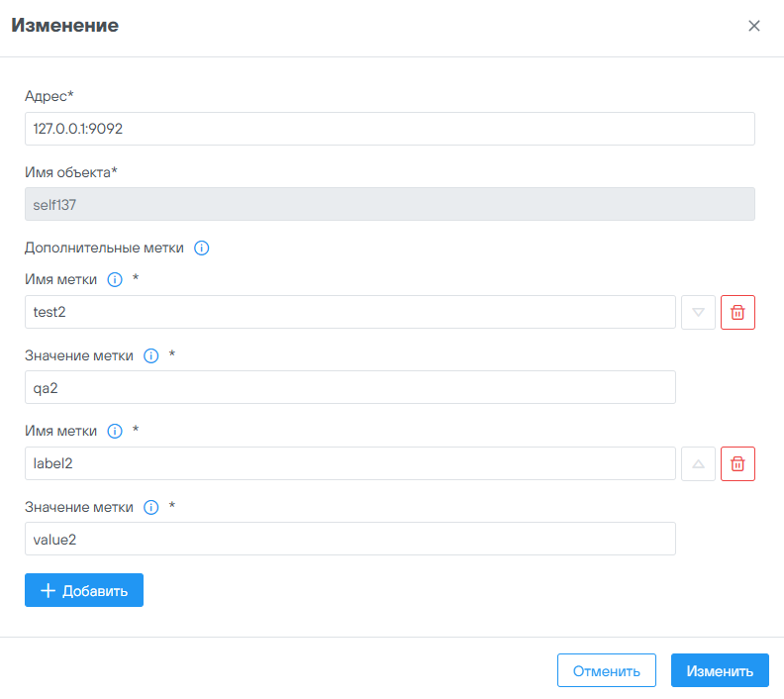
Task: Delete the test2 label with the trash icon
Action: pyautogui.click(x=737, y=312)
